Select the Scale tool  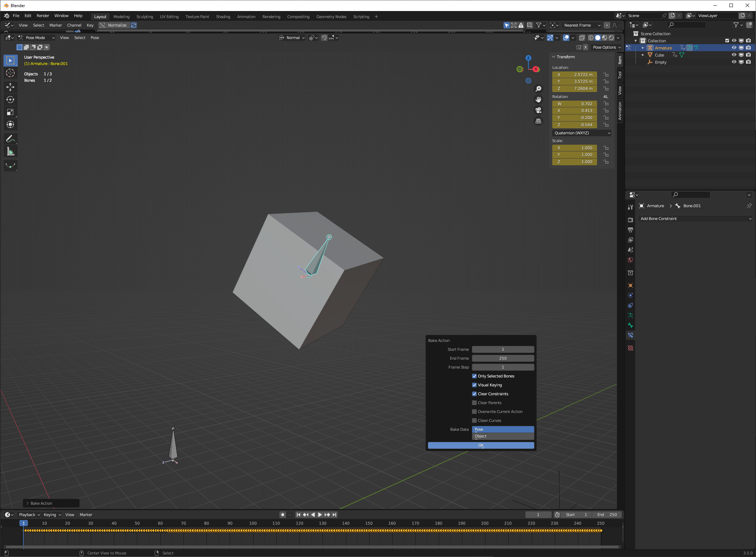click(x=10, y=112)
